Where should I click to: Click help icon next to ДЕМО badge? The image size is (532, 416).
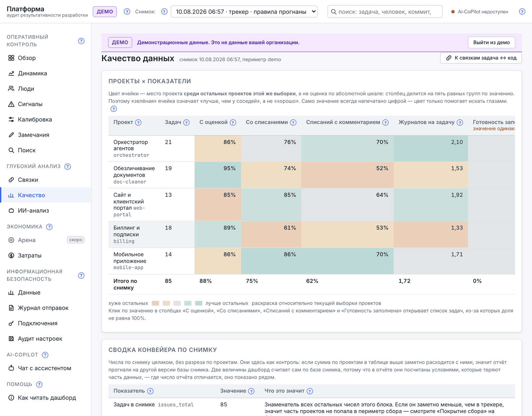[x=127, y=12]
